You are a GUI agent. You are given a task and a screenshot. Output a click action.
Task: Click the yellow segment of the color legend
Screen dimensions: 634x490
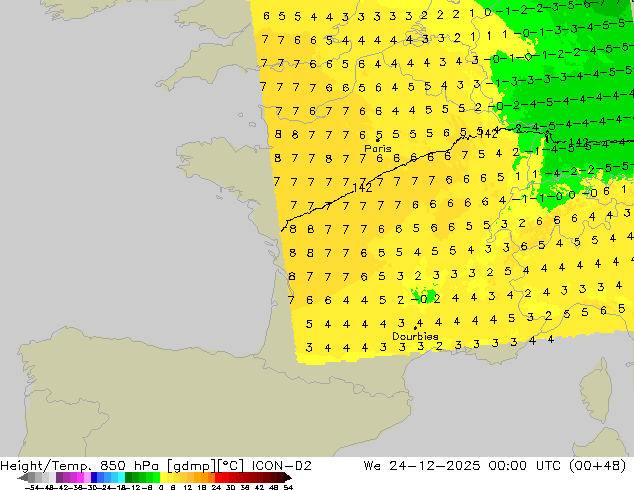coord(163,477)
